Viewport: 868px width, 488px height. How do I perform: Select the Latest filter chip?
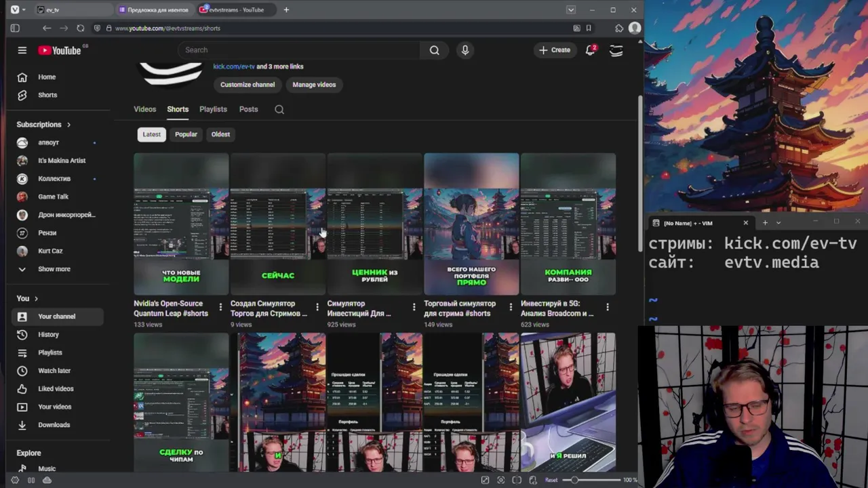(x=152, y=134)
